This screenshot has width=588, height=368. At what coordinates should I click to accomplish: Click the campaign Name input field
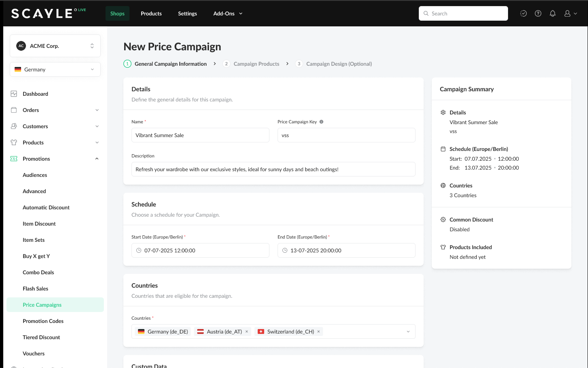pos(200,135)
